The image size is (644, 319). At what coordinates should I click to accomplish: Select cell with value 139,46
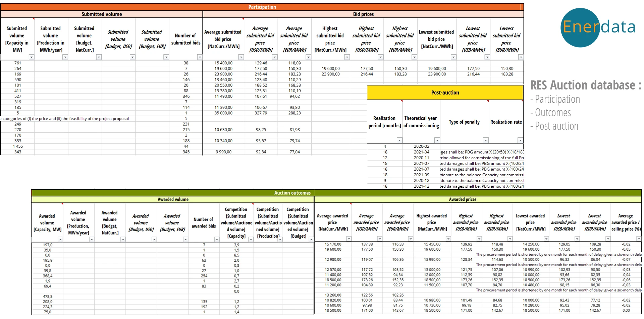pos(261,63)
